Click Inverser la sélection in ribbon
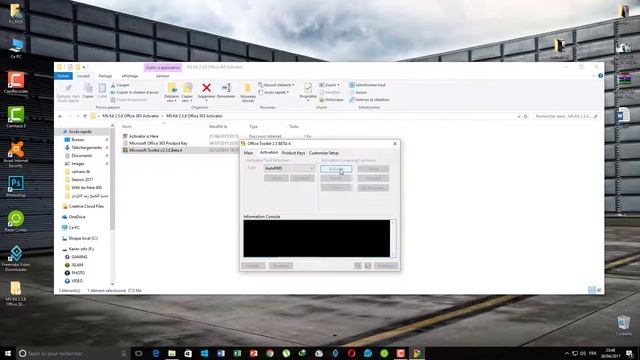 click(369, 100)
